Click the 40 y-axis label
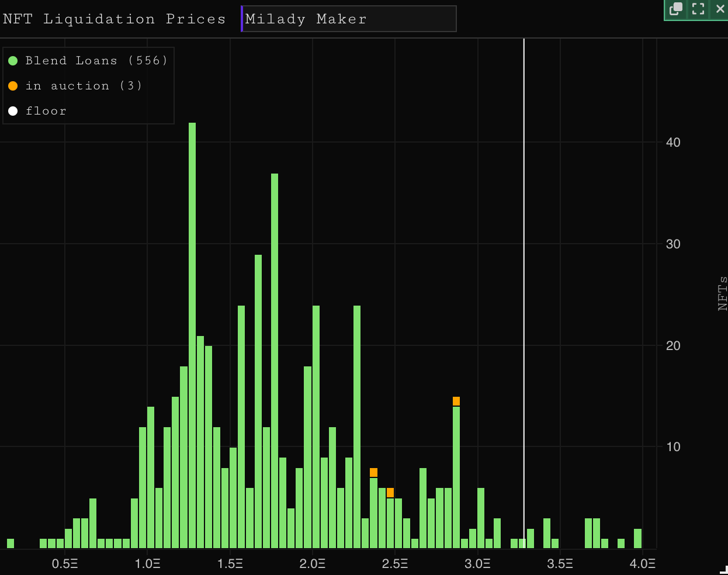728x575 pixels. coord(673,143)
